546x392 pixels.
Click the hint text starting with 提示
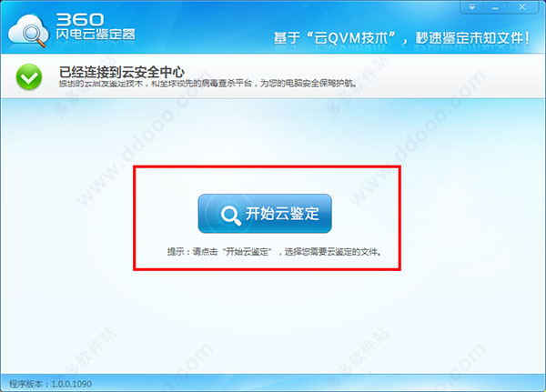point(274,252)
